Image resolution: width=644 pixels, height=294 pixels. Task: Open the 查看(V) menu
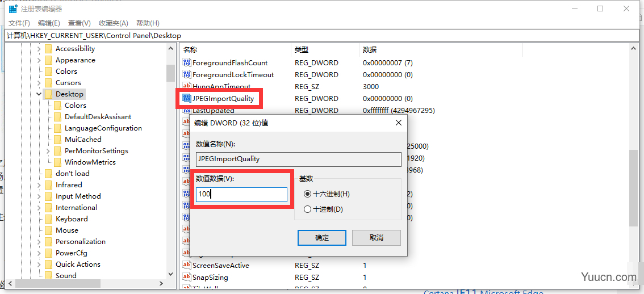(80, 23)
